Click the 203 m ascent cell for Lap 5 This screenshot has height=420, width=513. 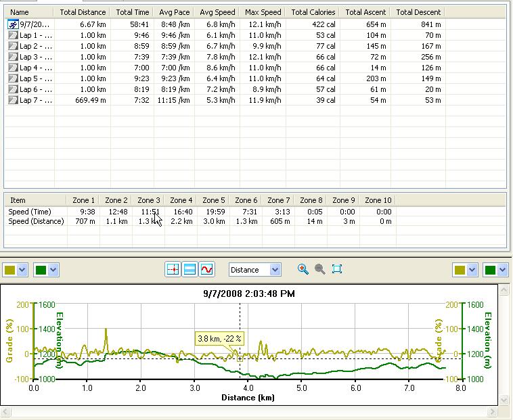[x=376, y=78]
